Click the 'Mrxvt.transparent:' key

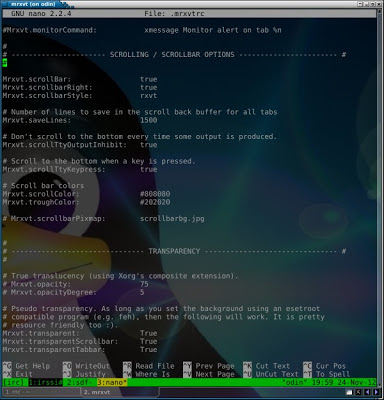pyautogui.click(x=41, y=333)
